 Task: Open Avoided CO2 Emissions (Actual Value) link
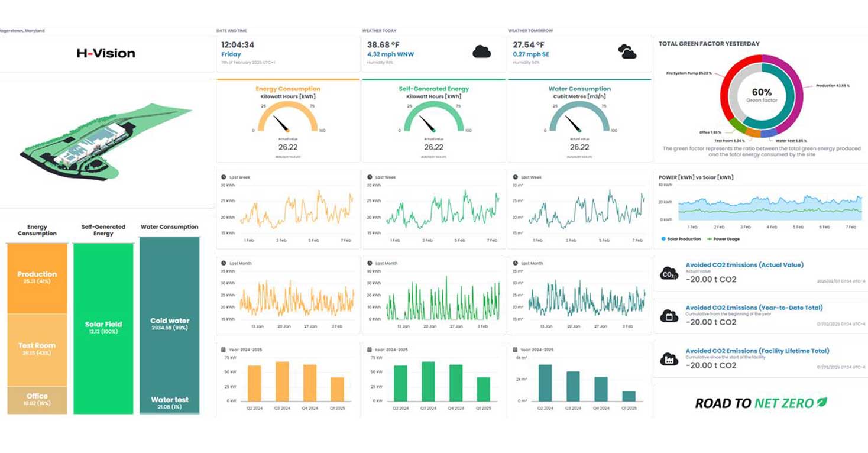pos(744,265)
